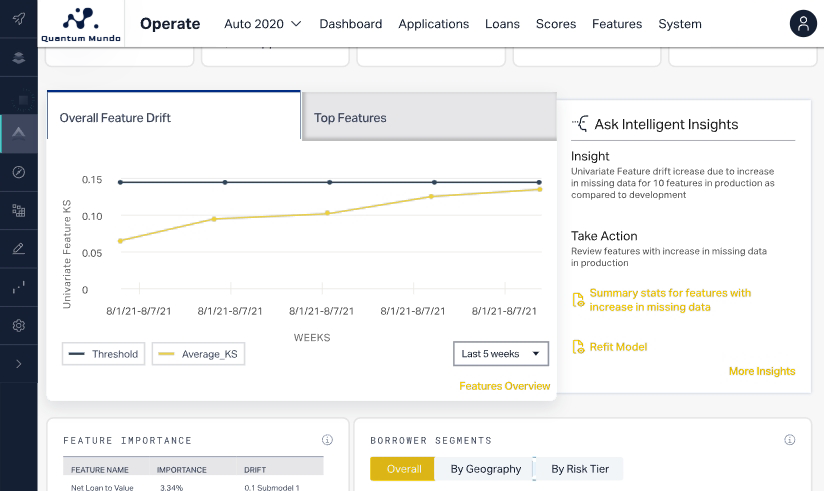Viewport: 824px width, 491px height.
Task: Open the layers stack icon in sidebar
Action: point(19,58)
